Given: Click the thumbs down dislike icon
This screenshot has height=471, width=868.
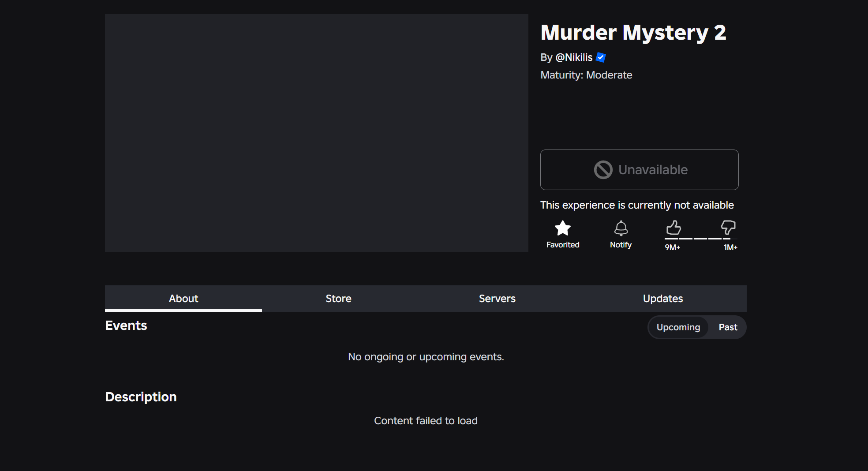Looking at the screenshot, I should pyautogui.click(x=728, y=228).
